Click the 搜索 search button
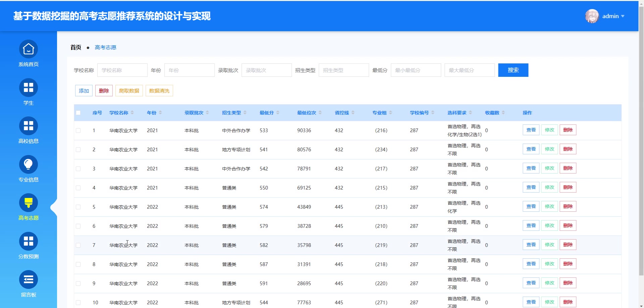This screenshot has width=644, height=308. point(513,70)
